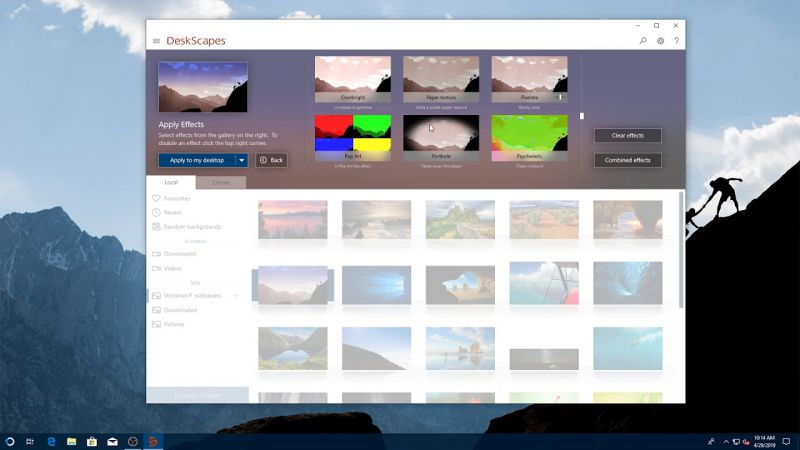Select the Paper texture effect thumbnail
The height and width of the screenshot is (450, 800).
441,79
